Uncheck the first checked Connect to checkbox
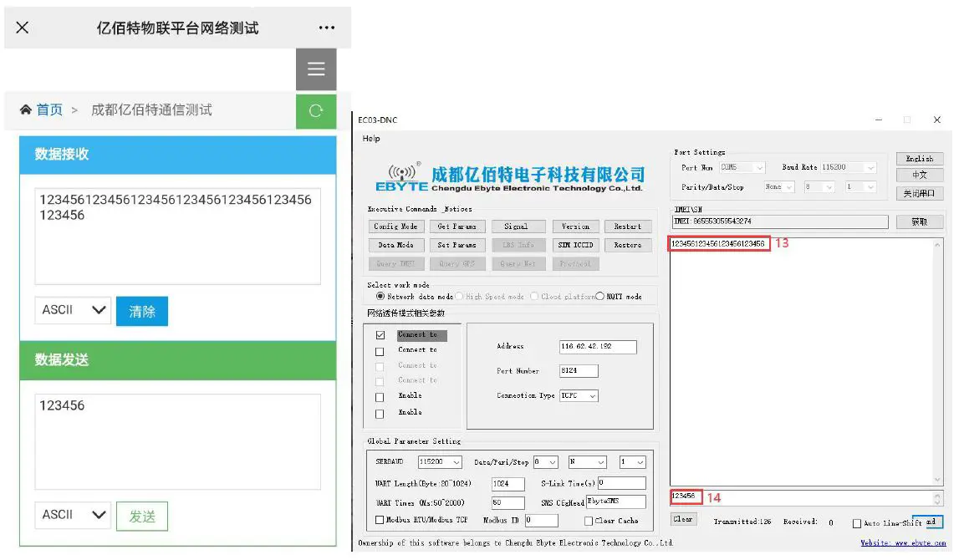The height and width of the screenshot is (560, 964). pyautogui.click(x=380, y=335)
